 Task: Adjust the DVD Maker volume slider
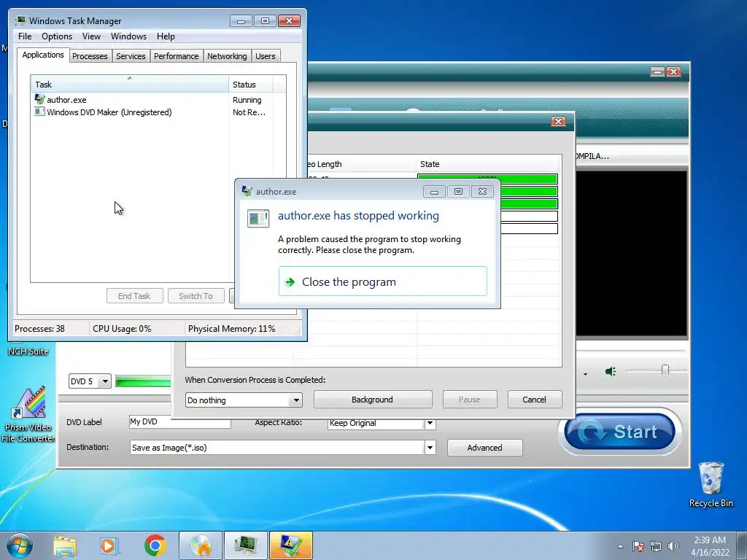tap(665, 370)
